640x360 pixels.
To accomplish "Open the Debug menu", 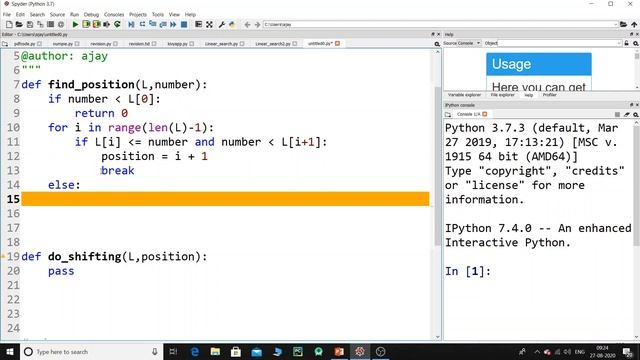I will [x=91, y=14].
